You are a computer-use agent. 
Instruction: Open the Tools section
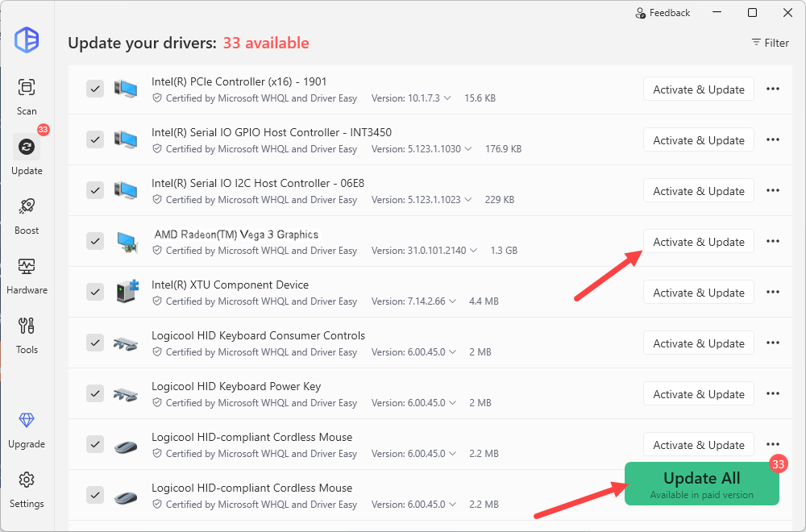27,335
